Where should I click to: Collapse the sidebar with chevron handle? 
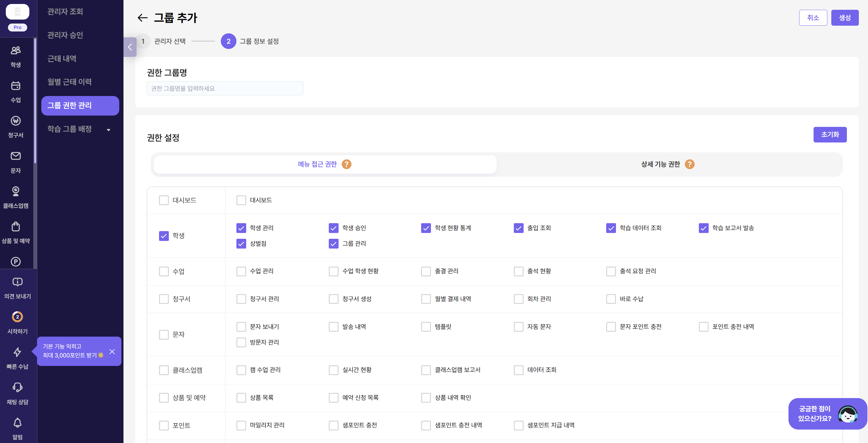(130, 47)
